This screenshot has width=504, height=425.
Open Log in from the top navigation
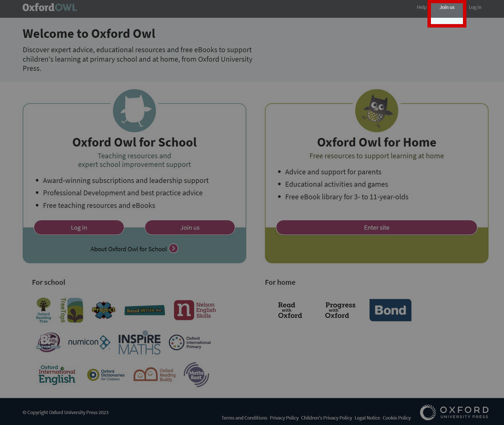tap(475, 7)
